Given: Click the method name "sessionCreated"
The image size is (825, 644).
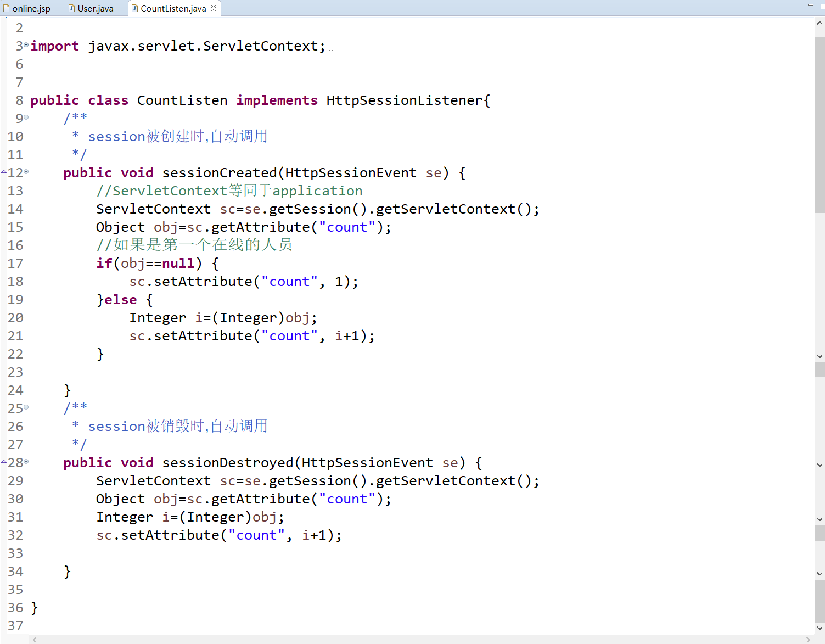Looking at the screenshot, I should point(220,173).
